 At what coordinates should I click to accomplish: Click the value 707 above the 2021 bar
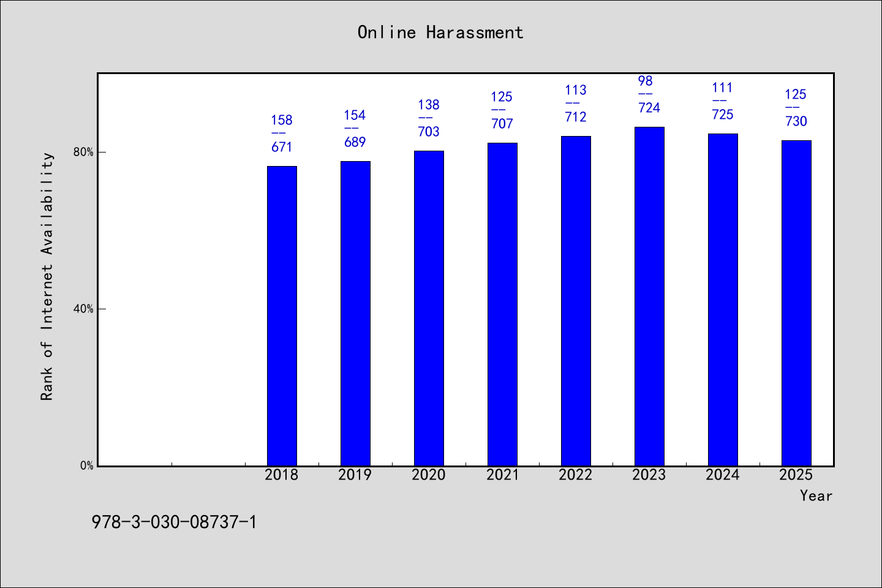pyautogui.click(x=502, y=124)
